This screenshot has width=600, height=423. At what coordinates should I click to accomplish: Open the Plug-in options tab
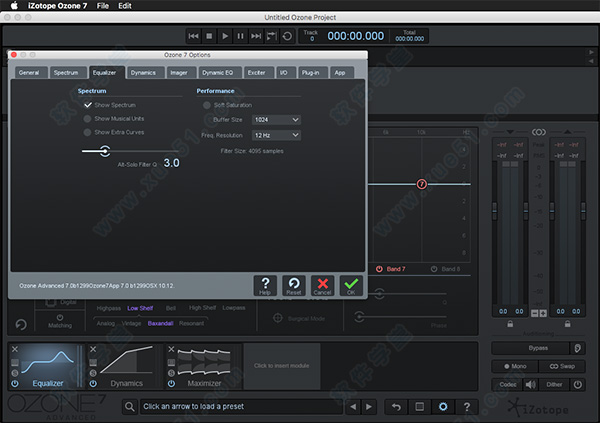tap(313, 72)
